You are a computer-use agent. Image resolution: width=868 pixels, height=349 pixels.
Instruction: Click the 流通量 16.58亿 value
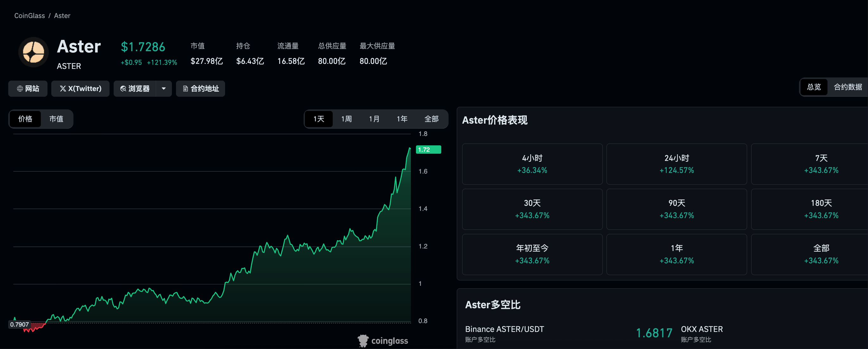point(291,61)
